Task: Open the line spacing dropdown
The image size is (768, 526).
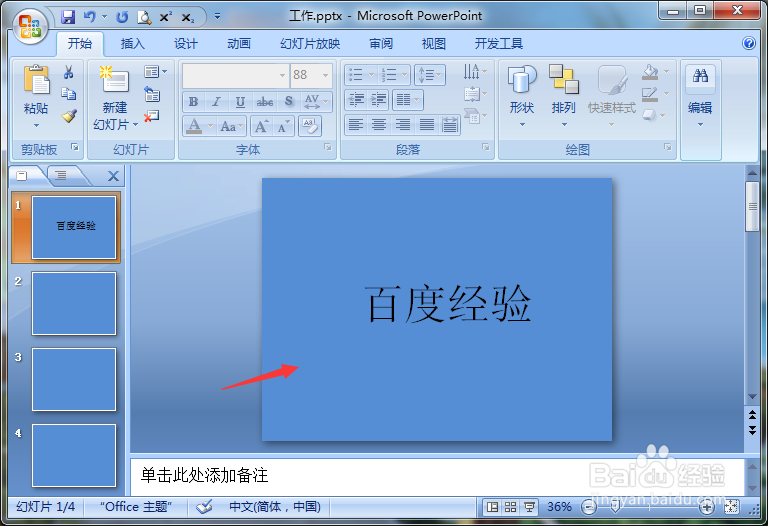Action: point(430,75)
